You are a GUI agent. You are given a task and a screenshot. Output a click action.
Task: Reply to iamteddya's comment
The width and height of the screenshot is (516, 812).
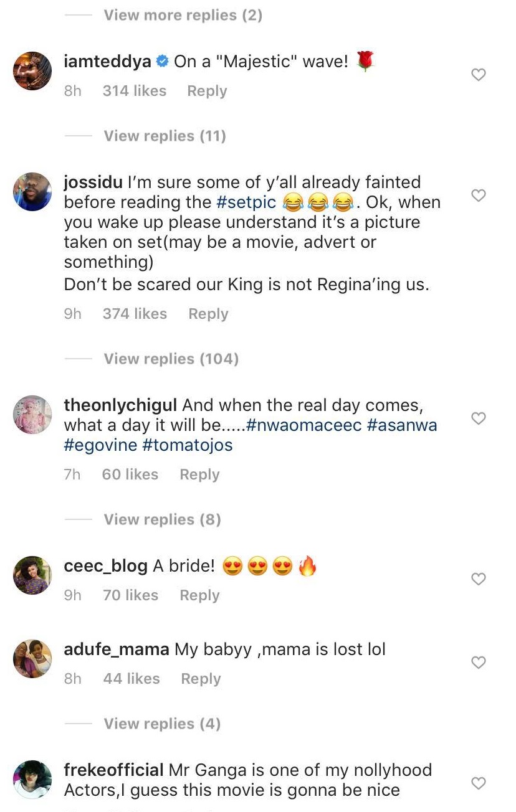click(x=207, y=91)
